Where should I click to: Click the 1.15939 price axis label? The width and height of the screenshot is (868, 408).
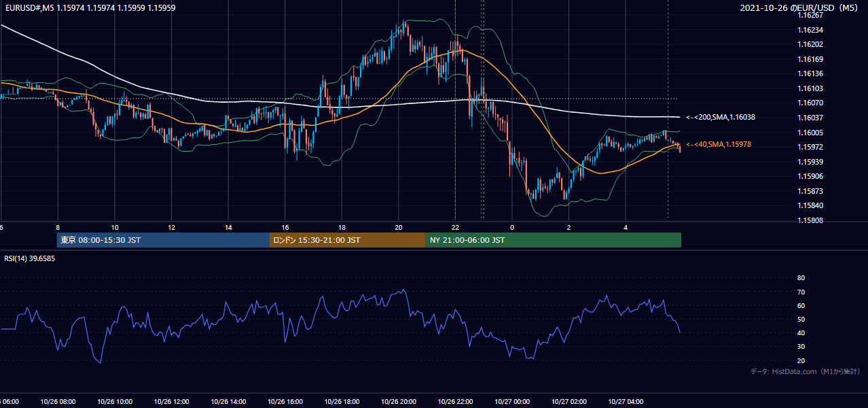[x=810, y=162]
